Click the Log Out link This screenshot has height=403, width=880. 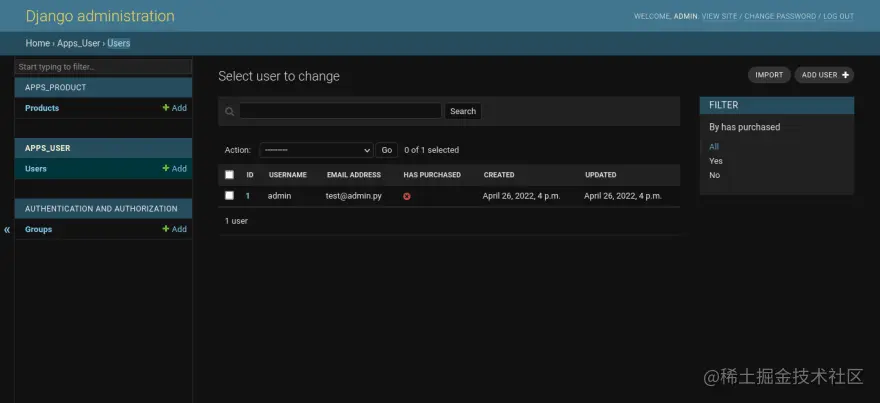(838, 16)
